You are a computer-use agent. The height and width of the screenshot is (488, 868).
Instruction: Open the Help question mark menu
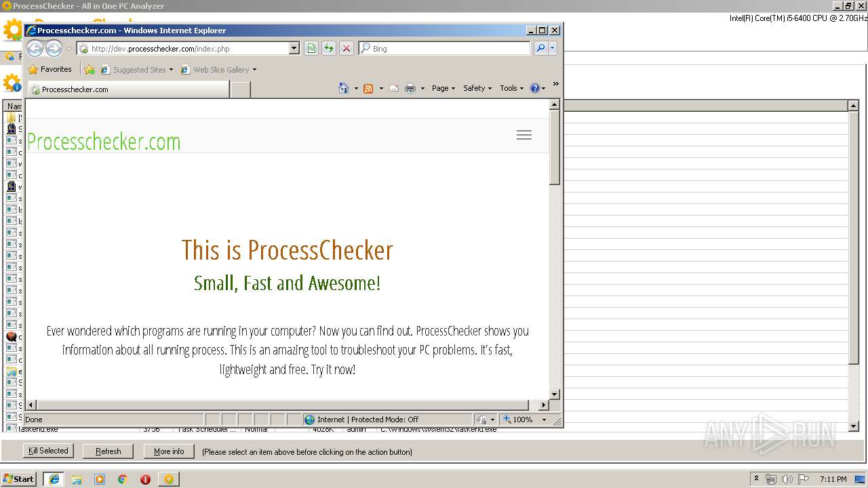537,88
